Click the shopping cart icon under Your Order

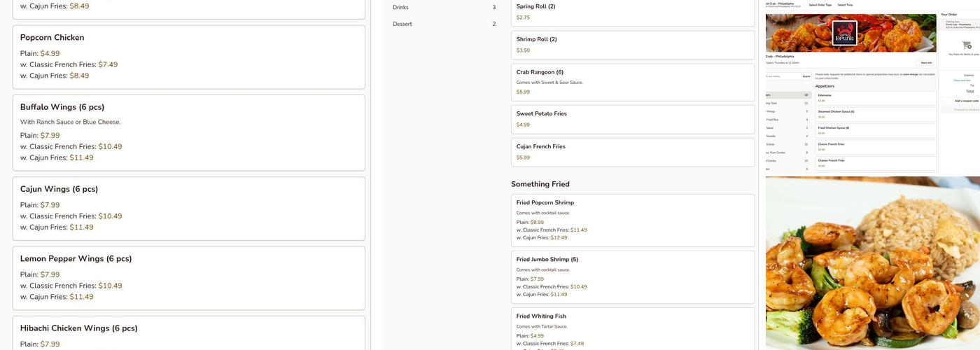pos(967,45)
